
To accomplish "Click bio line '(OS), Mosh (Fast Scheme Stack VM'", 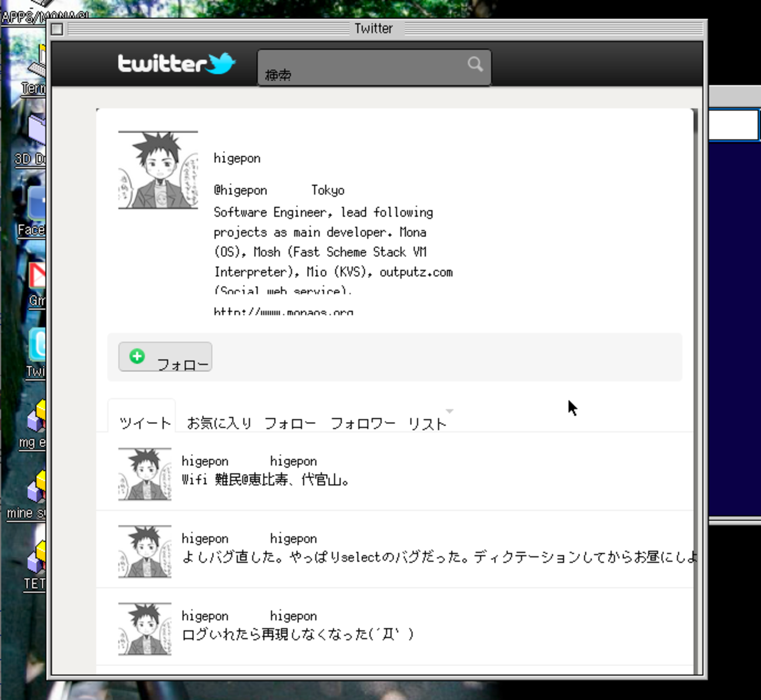I will coord(320,252).
